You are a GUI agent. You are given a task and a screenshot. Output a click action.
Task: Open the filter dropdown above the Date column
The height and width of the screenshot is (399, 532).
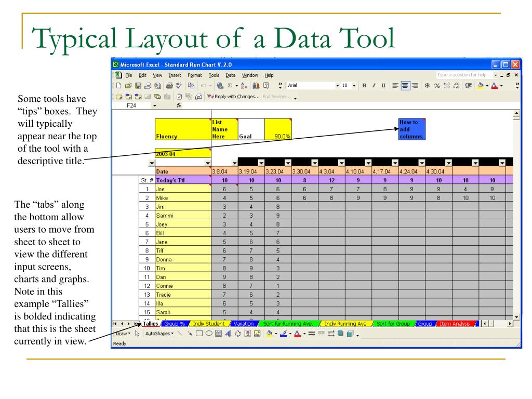pos(208,163)
